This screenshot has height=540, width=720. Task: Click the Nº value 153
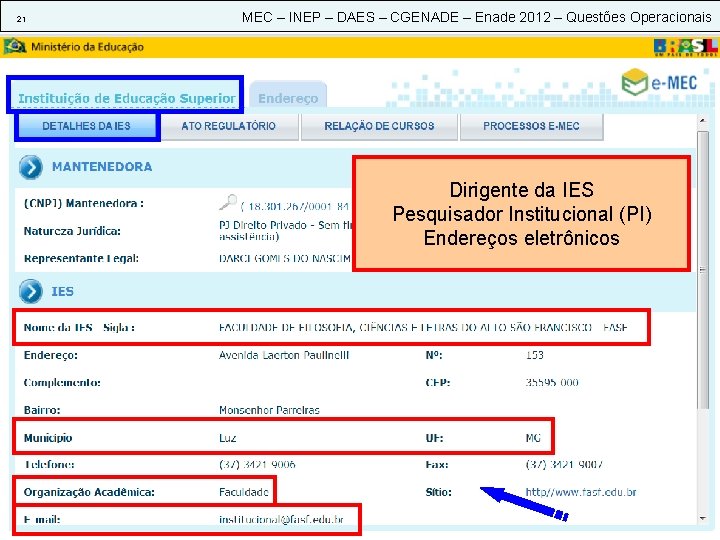pos(534,355)
